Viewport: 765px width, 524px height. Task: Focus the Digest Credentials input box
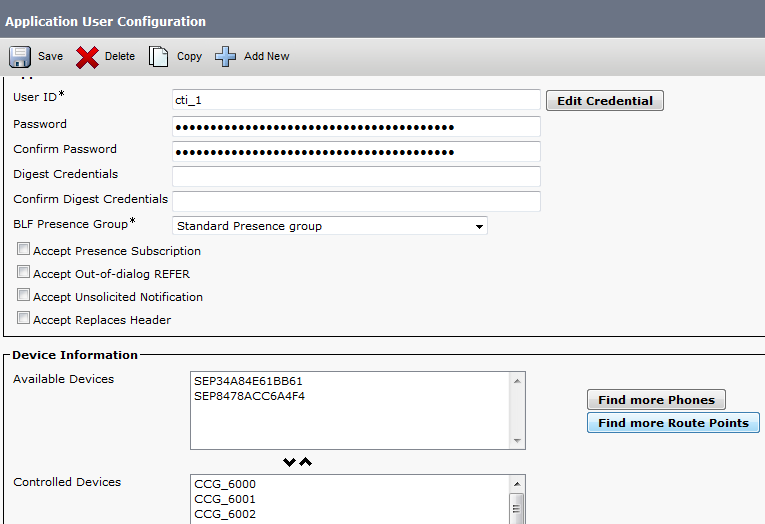pyautogui.click(x=356, y=176)
